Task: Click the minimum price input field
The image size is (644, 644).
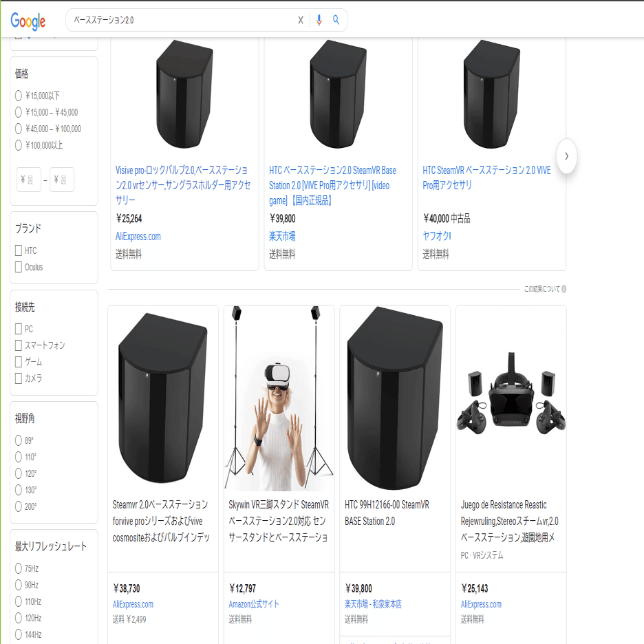Action: pos(29,180)
